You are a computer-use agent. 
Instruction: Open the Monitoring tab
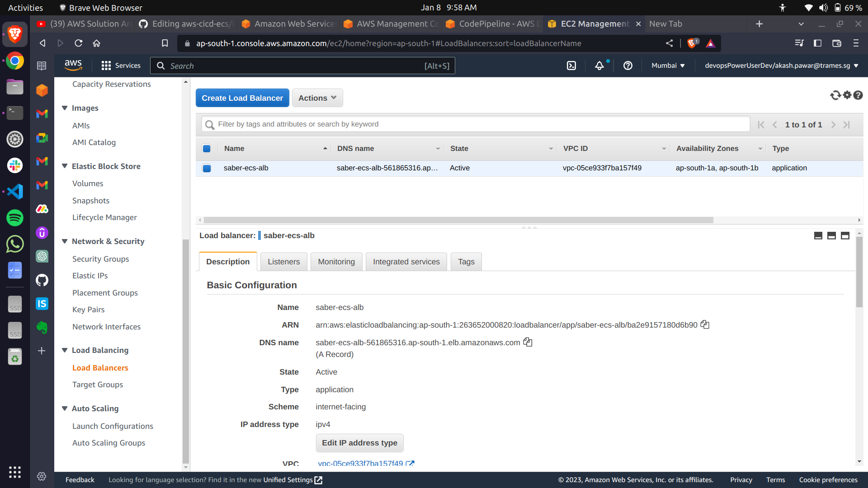[336, 262]
